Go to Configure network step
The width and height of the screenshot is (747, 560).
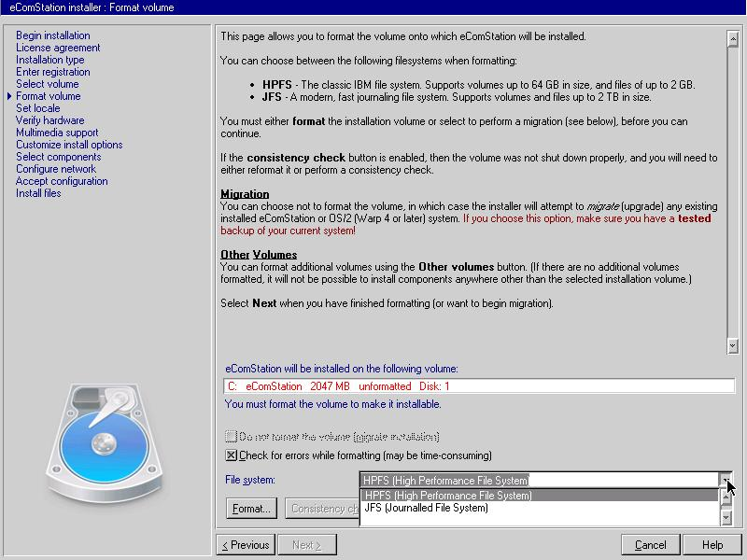click(56, 169)
